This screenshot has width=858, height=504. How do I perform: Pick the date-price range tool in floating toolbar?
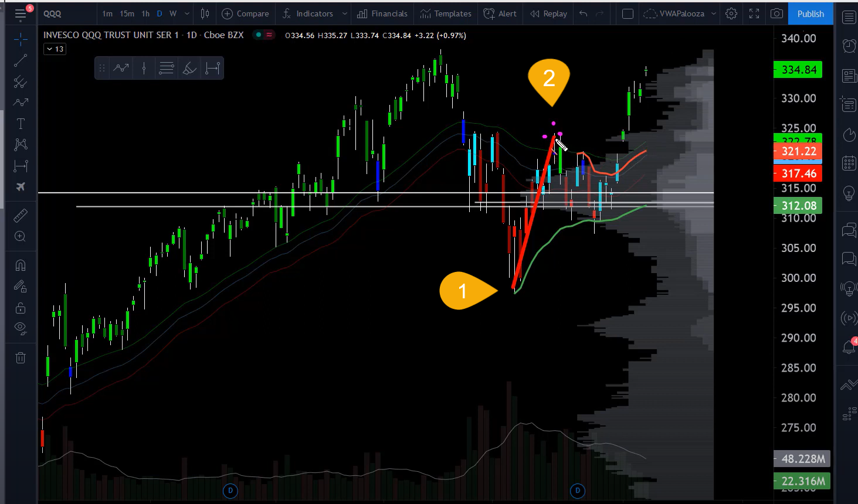pos(212,69)
